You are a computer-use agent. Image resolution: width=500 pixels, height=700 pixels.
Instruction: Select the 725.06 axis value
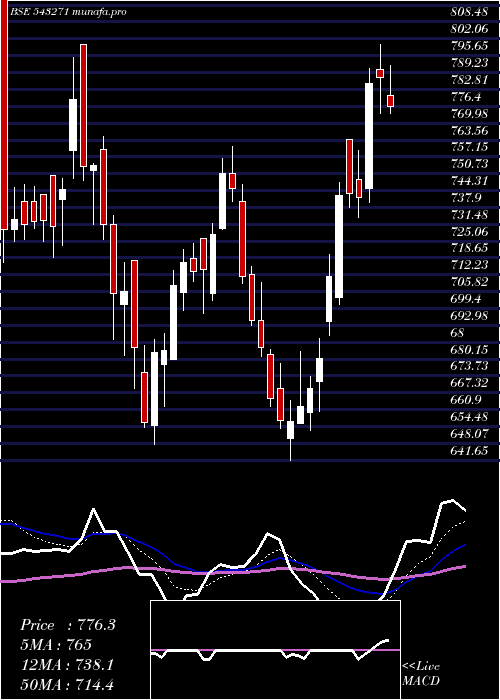point(469,231)
